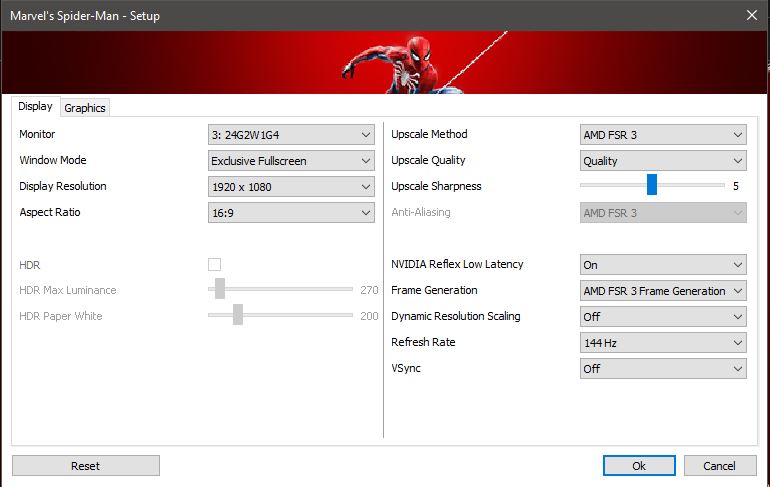Click the Monitor label text
Screen dimensions: 770x487
tap(37, 134)
